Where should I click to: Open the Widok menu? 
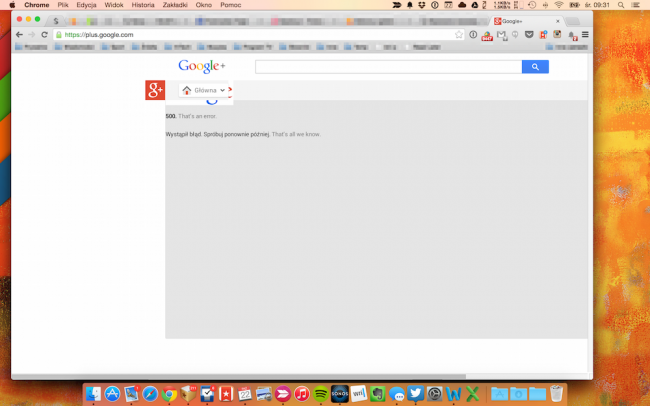(114, 5)
